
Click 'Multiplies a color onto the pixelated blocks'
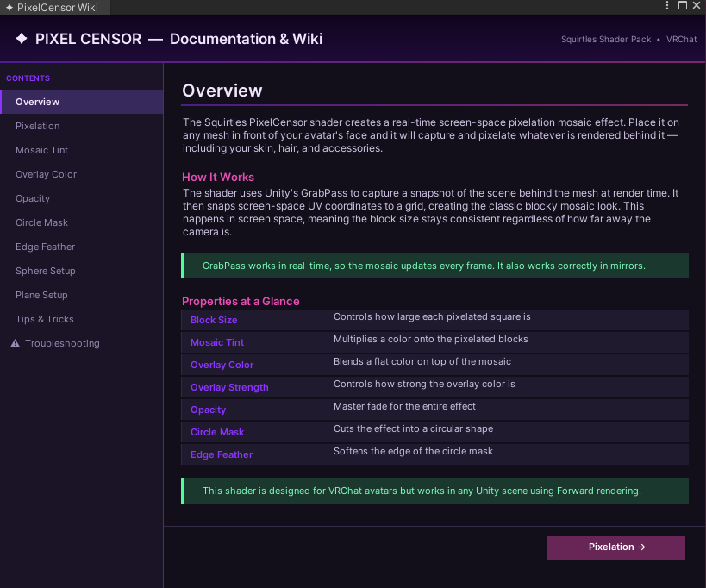430,340
